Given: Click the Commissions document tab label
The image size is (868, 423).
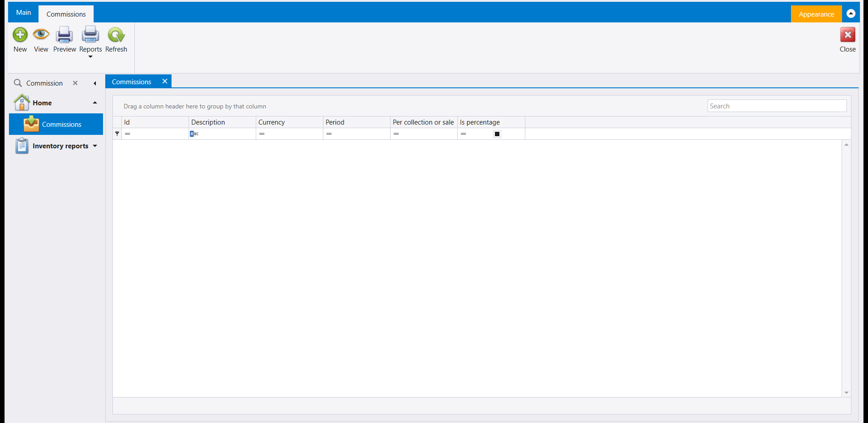Looking at the screenshot, I should point(132,82).
